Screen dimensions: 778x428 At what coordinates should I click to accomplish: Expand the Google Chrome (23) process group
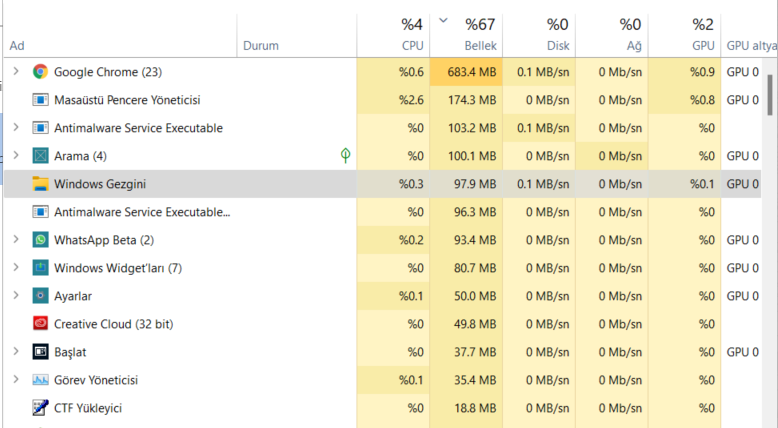[16, 71]
